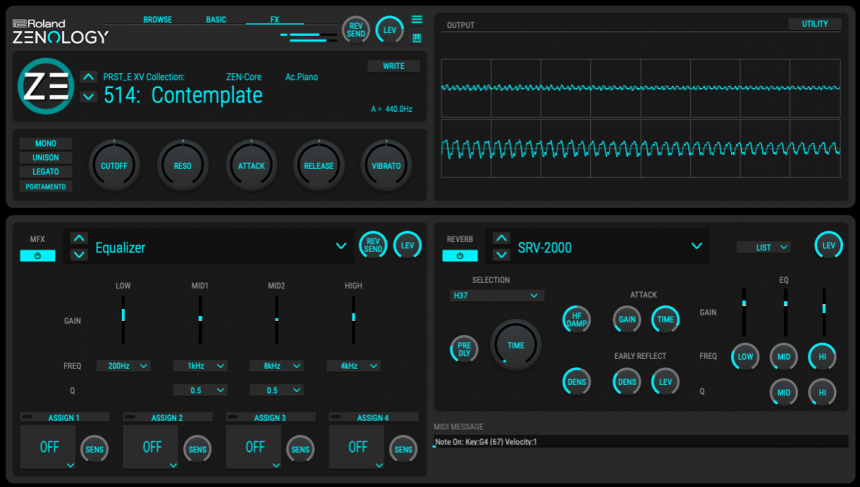
Task: Toggle PORTAMENTO mode
Action: point(46,186)
